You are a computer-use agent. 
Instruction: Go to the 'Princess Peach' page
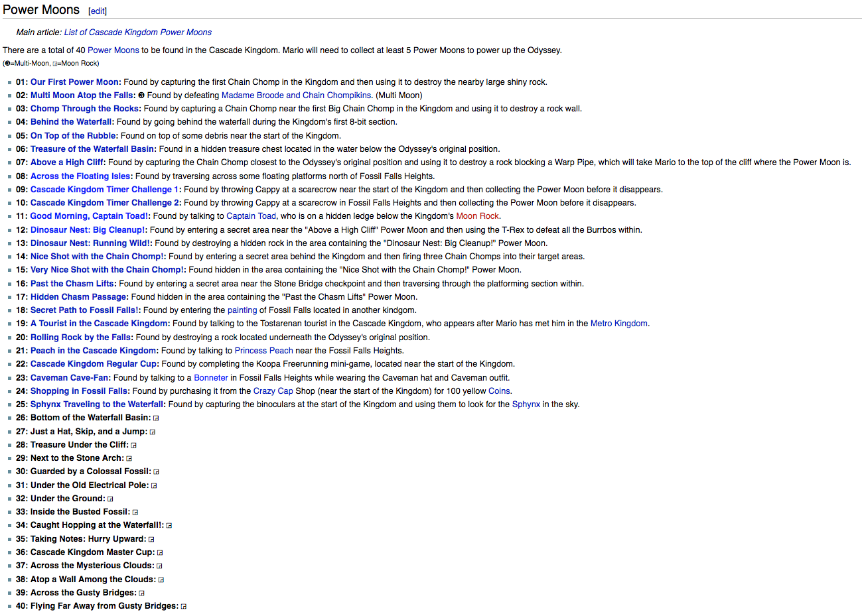click(263, 351)
